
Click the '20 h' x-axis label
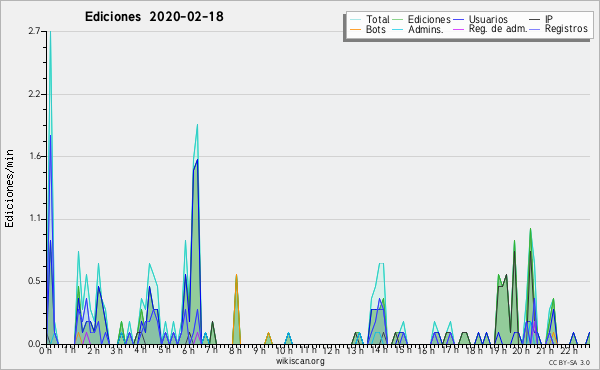(x=522, y=350)
